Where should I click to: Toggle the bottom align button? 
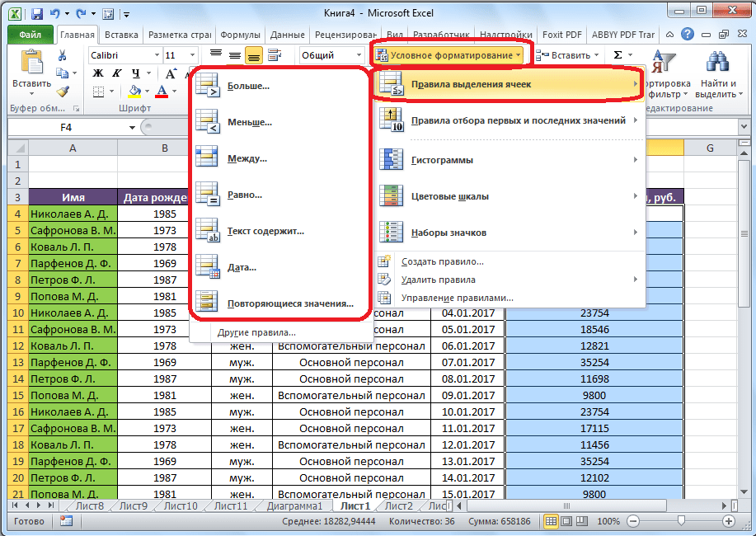point(253,55)
